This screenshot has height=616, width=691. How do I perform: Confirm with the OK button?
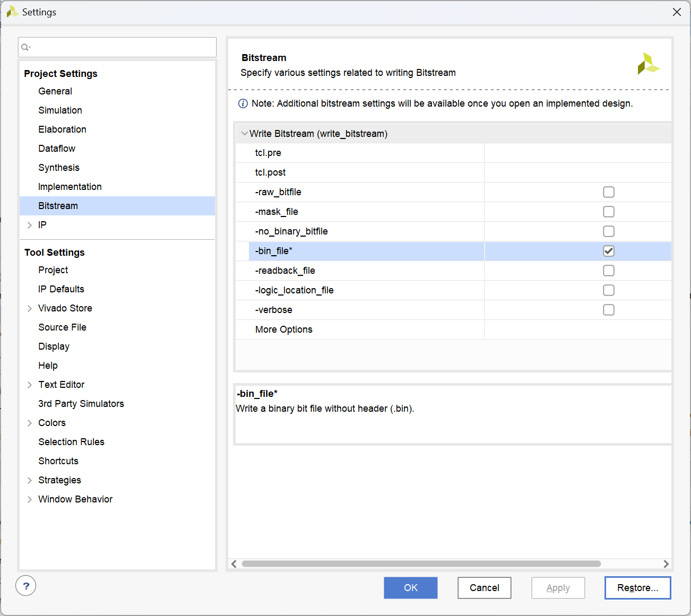click(x=411, y=588)
